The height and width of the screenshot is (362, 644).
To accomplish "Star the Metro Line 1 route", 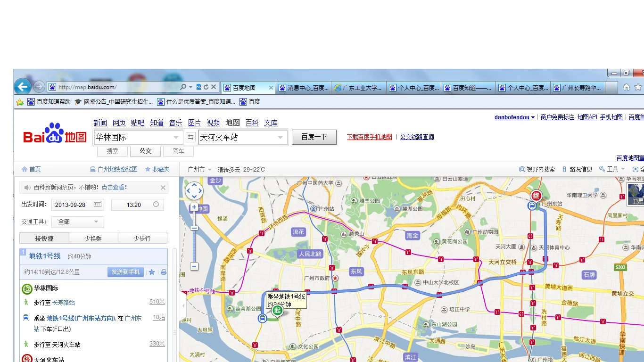I will (x=152, y=272).
